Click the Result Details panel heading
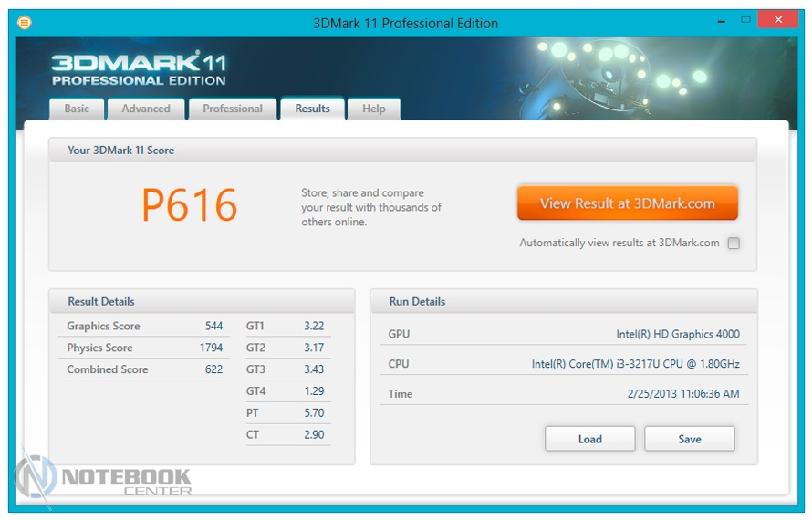This screenshot has width=812, height=520. [101, 301]
